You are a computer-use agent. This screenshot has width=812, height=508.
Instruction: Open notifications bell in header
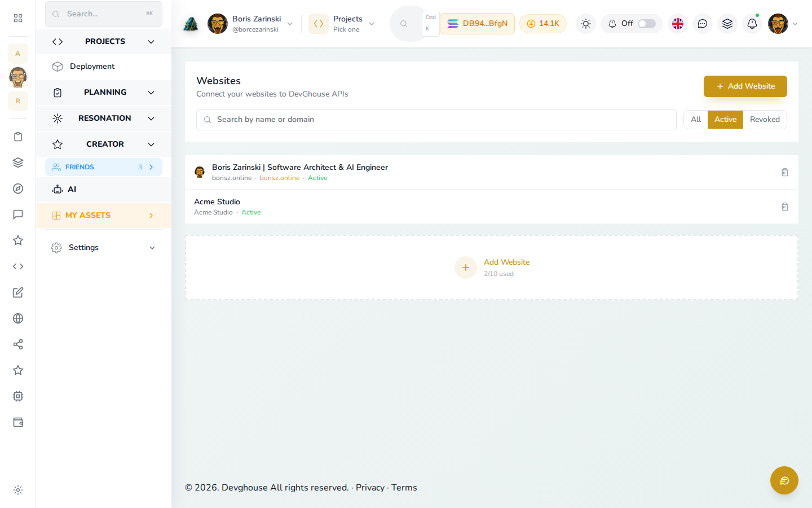click(752, 24)
